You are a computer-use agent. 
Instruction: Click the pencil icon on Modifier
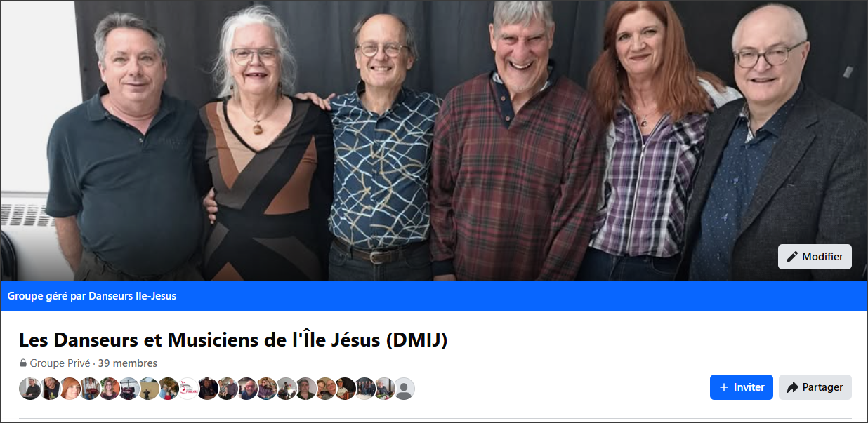(793, 257)
